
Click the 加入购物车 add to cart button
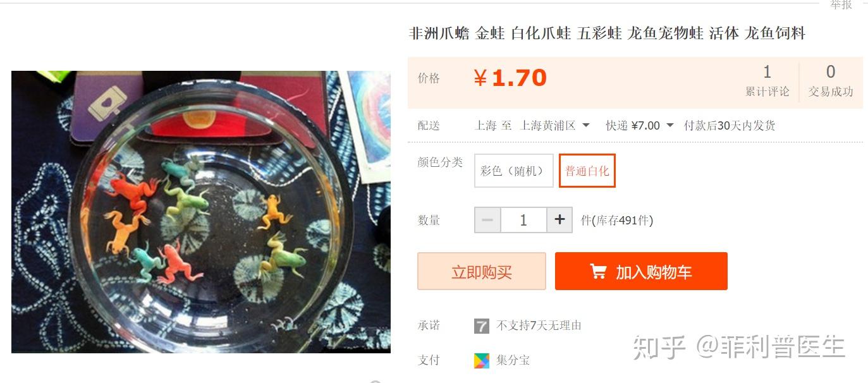641,271
